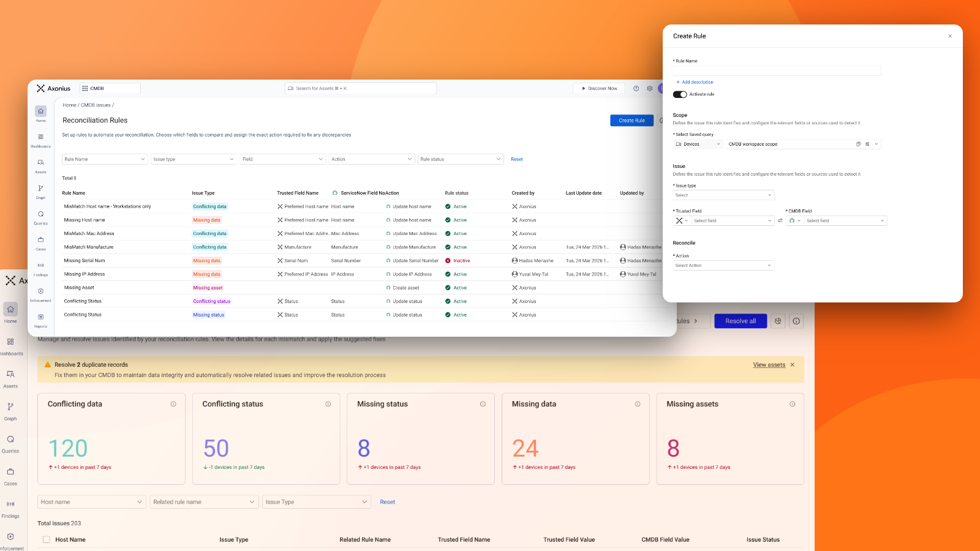Close the Create Rule panel
The width and height of the screenshot is (980, 551).
[950, 36]
